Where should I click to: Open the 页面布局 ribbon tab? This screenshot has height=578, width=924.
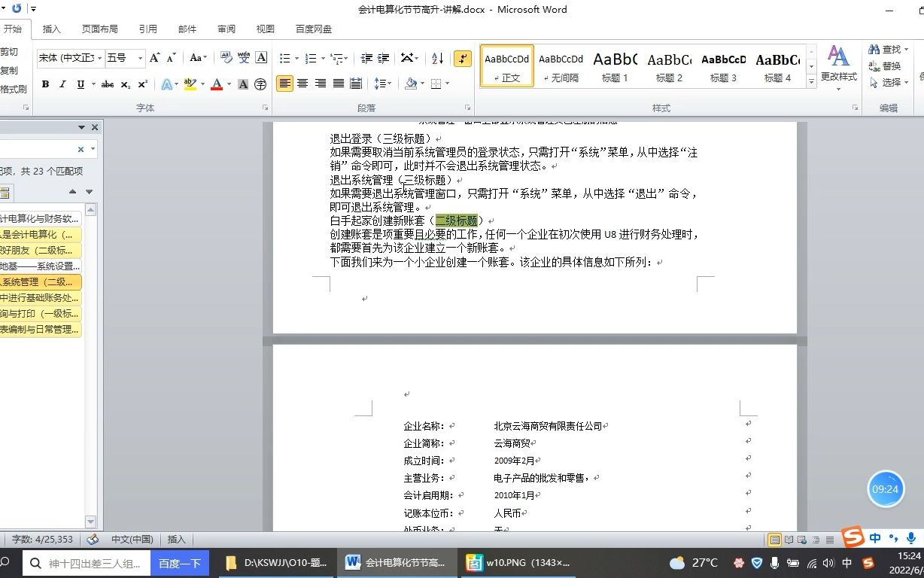[99, 28]
